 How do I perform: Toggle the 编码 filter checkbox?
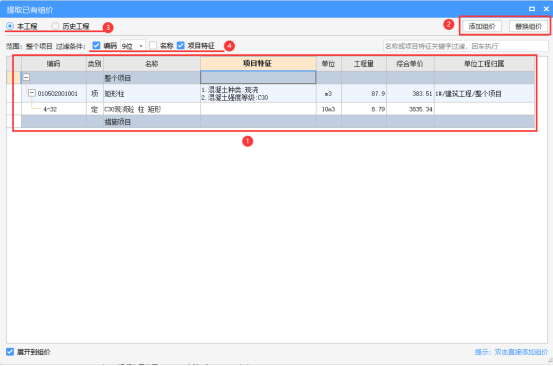(96, 45)
